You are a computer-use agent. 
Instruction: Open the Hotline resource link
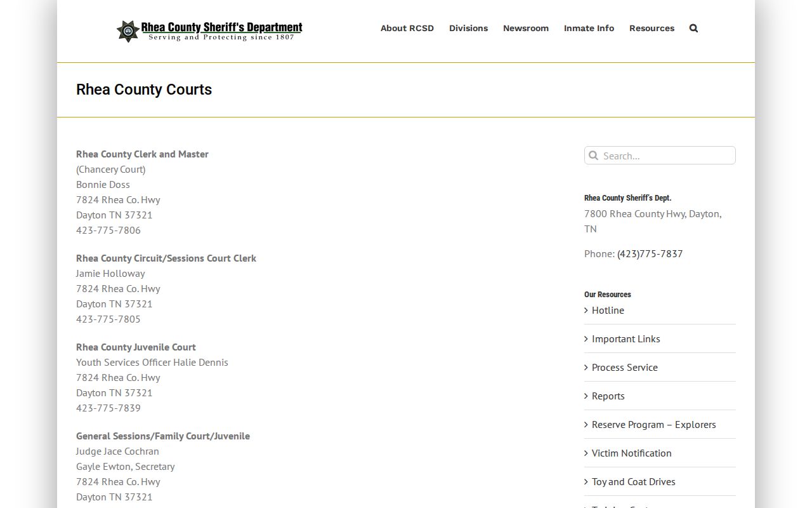(608, 310)
